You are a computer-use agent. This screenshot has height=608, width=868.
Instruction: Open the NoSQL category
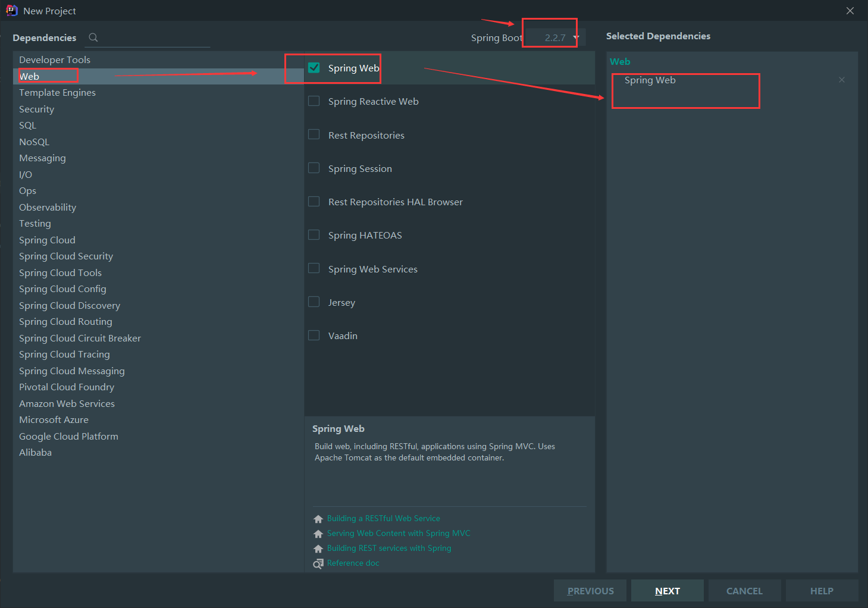click(158, 142)
